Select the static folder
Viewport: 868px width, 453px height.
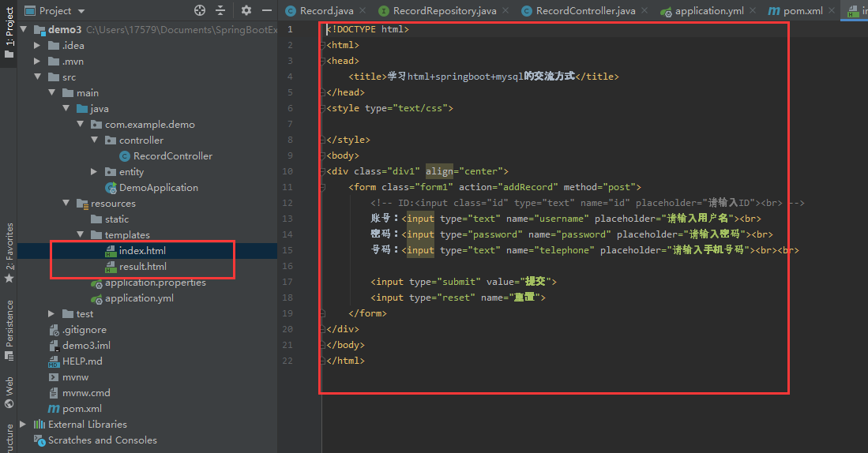(117, 219)
